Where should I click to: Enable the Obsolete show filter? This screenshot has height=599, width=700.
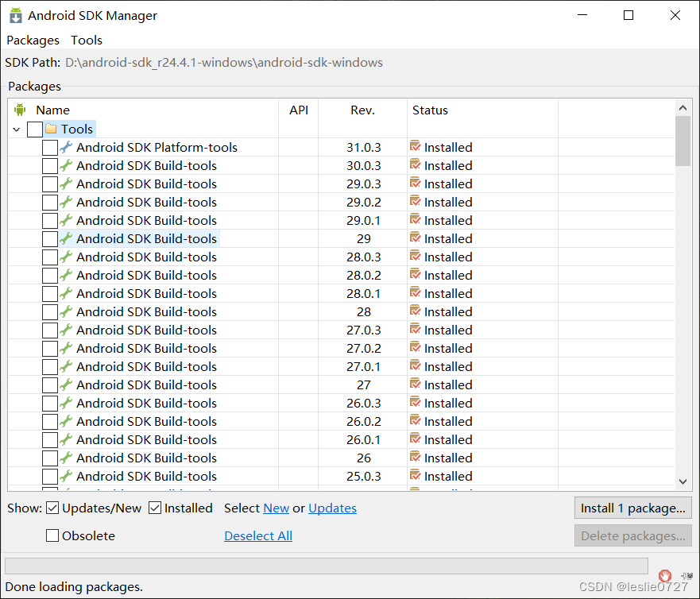click(x=52, y=535)
